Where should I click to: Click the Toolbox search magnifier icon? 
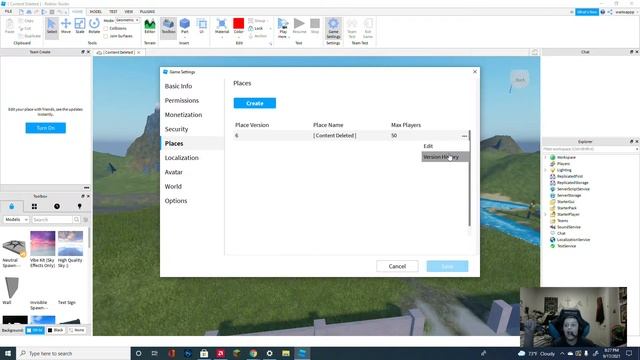point(76,220)
